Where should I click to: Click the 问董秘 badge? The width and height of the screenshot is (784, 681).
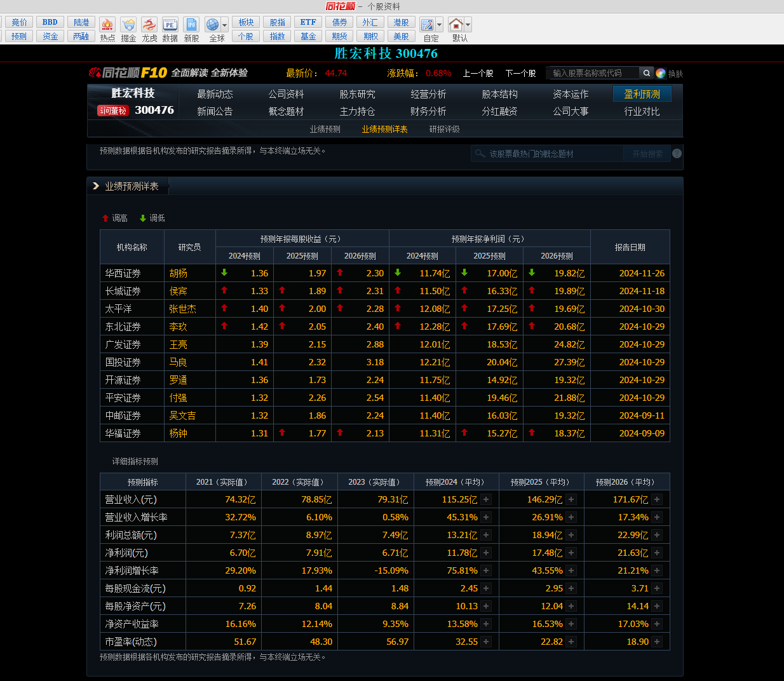[x=112, y=111]
